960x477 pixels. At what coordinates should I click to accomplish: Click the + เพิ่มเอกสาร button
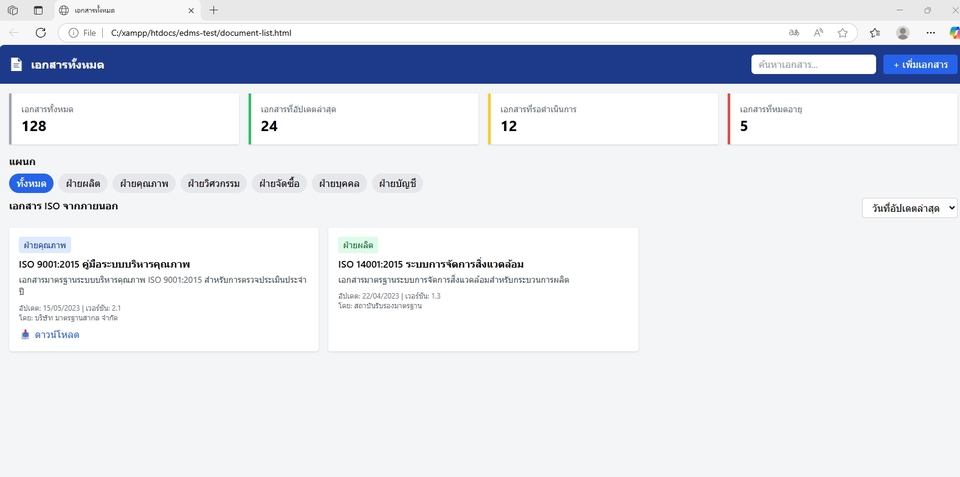(919, 65)
